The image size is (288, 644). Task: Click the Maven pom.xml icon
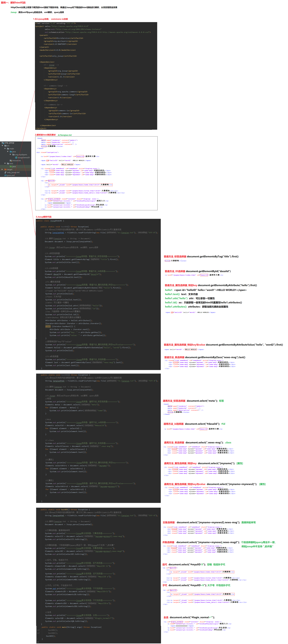pyautogui.click(x=5, y=175)
